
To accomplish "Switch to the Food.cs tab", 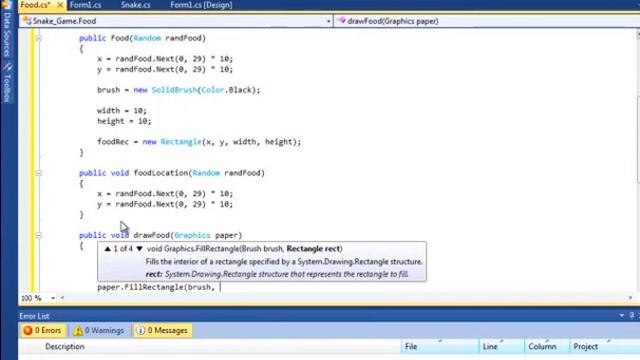I will coord(36,5).
